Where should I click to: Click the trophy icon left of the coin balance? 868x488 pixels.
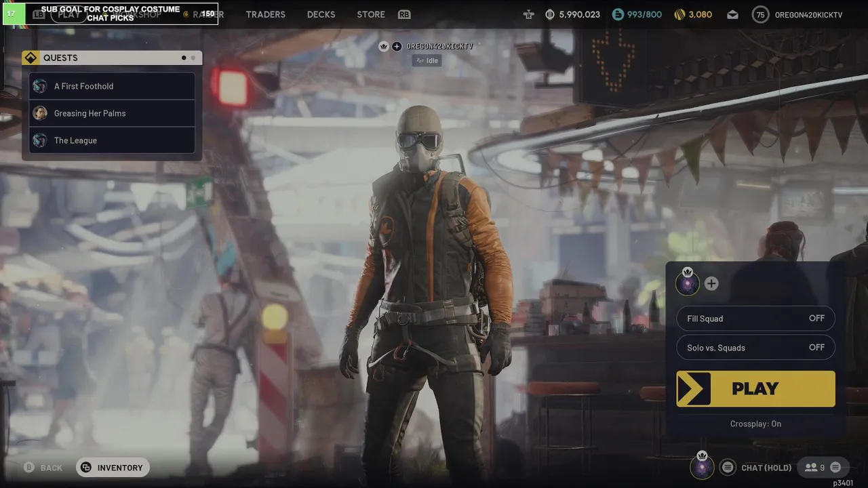528,14
